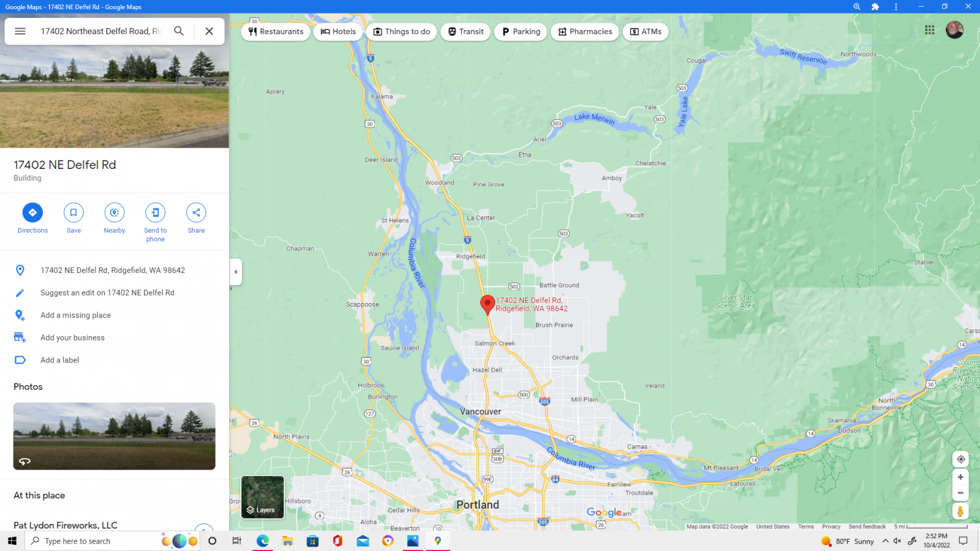Get Directions to 17402 NE Delfel Rd
Image resolution: width=980 pixels, height=551 pixels.
point(32,219)
